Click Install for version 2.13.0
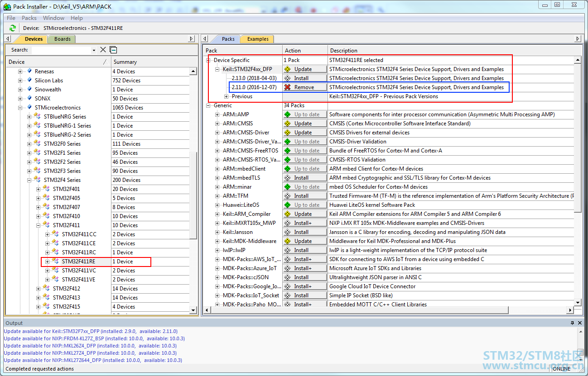The image size is (588, 376). (305, 78)
